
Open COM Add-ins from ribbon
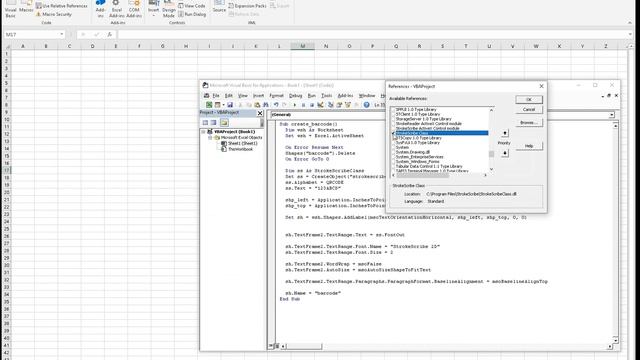pyautogui.click(x=134, y=9)
